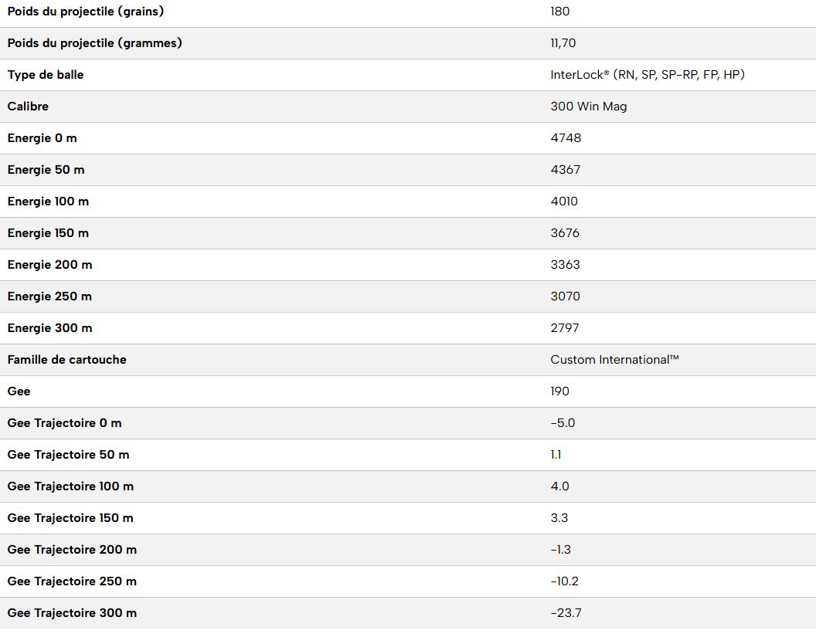Select trajectory value 4.0 at 100 m

pyautogui.click(x=560, y=486)
